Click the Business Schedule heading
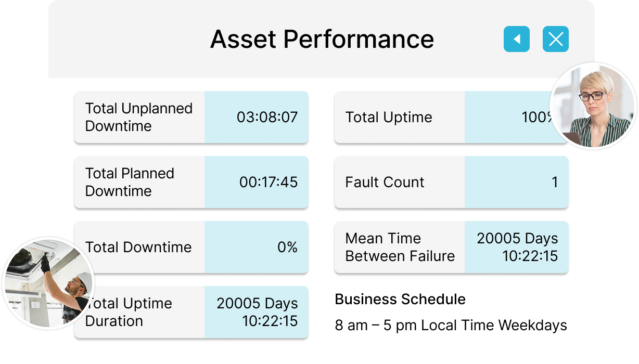 click(400, 299)
